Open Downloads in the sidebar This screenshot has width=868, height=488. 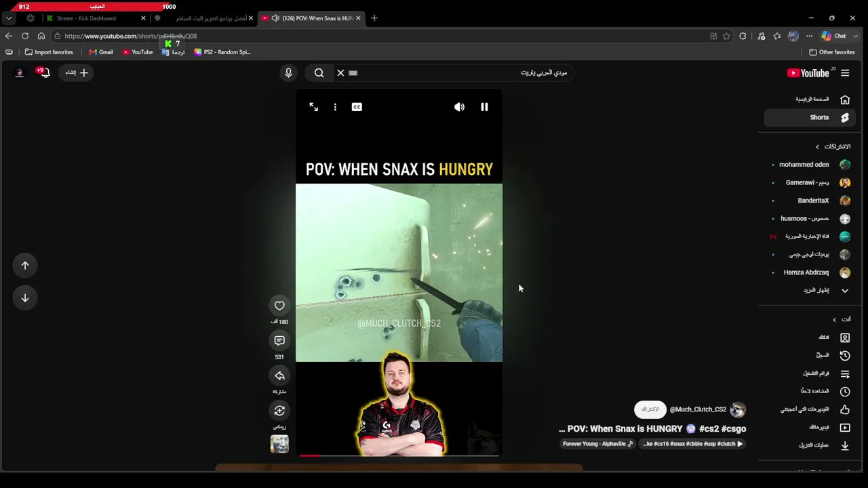(x=810, y=445)
